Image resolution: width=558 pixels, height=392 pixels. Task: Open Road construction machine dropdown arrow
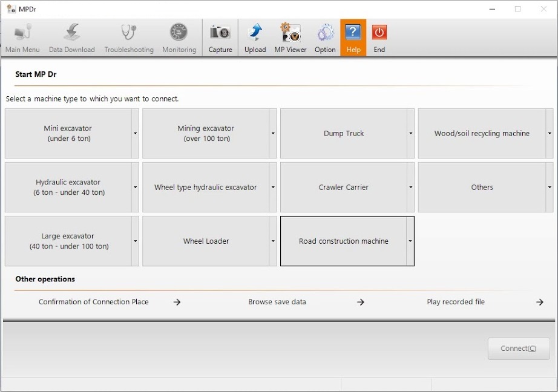coord(410,241)
